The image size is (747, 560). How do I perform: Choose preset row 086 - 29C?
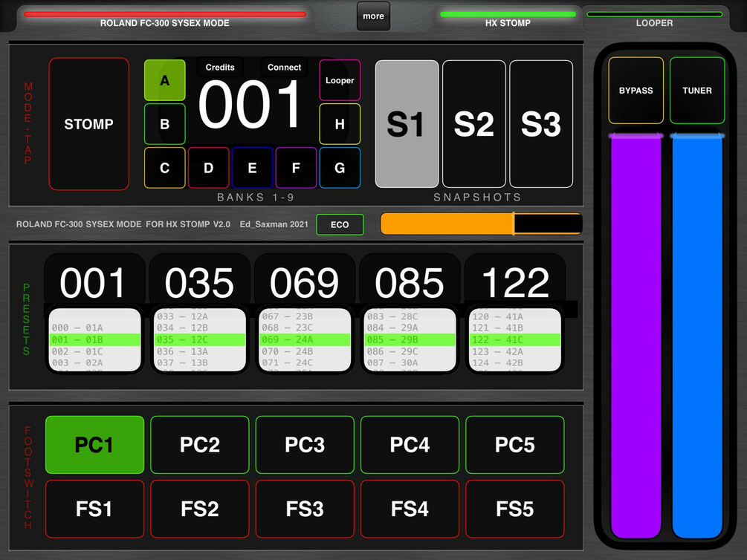click(x=410, y=351)
